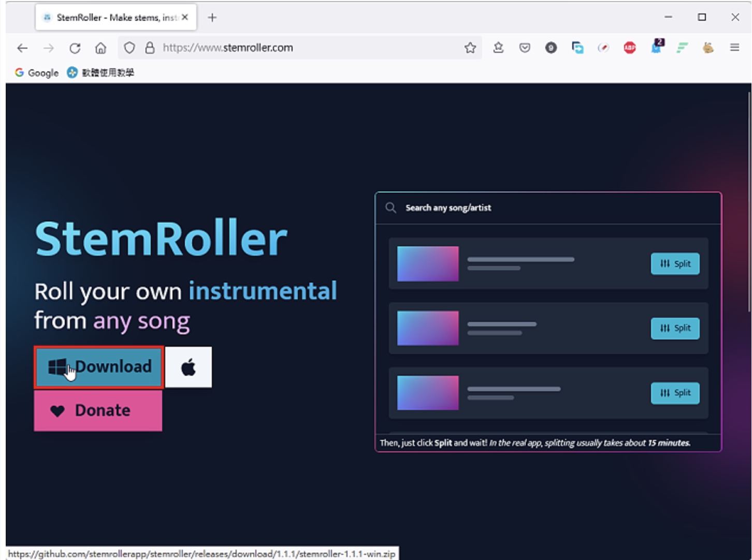
Task: Open the Google bookmark
Action: tap(37, 73)
